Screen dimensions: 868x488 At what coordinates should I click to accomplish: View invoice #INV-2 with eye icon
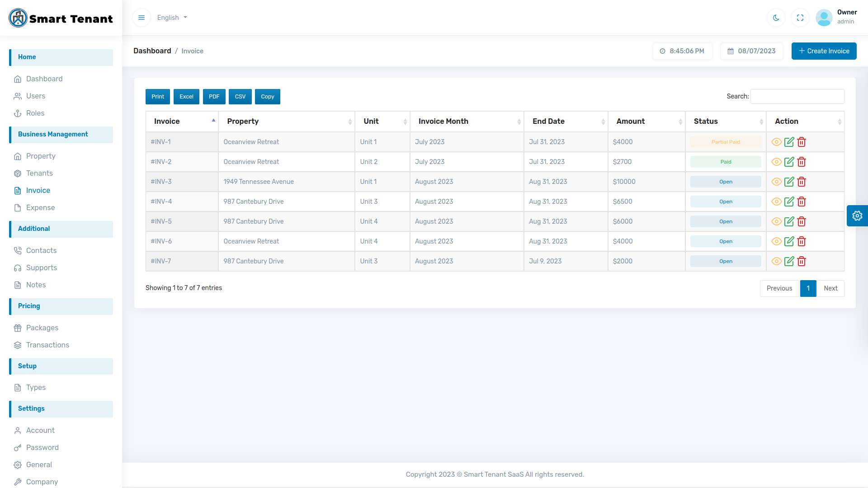point(776,162)
